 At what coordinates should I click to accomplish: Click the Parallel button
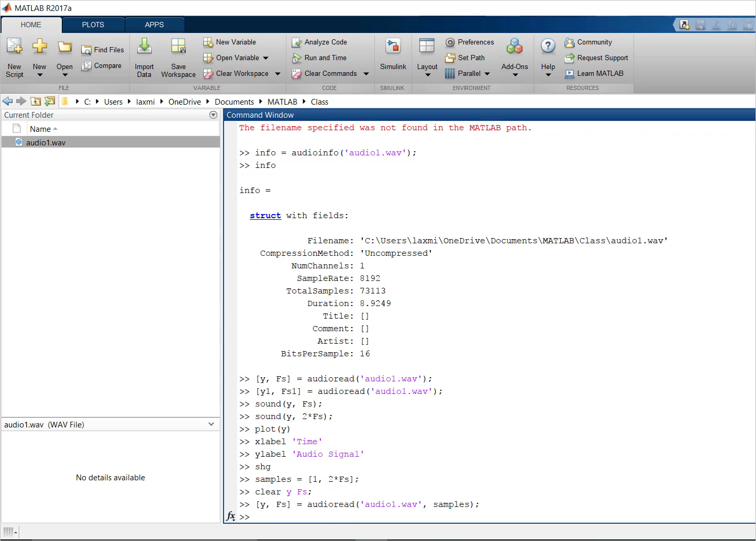coord(463,74)
